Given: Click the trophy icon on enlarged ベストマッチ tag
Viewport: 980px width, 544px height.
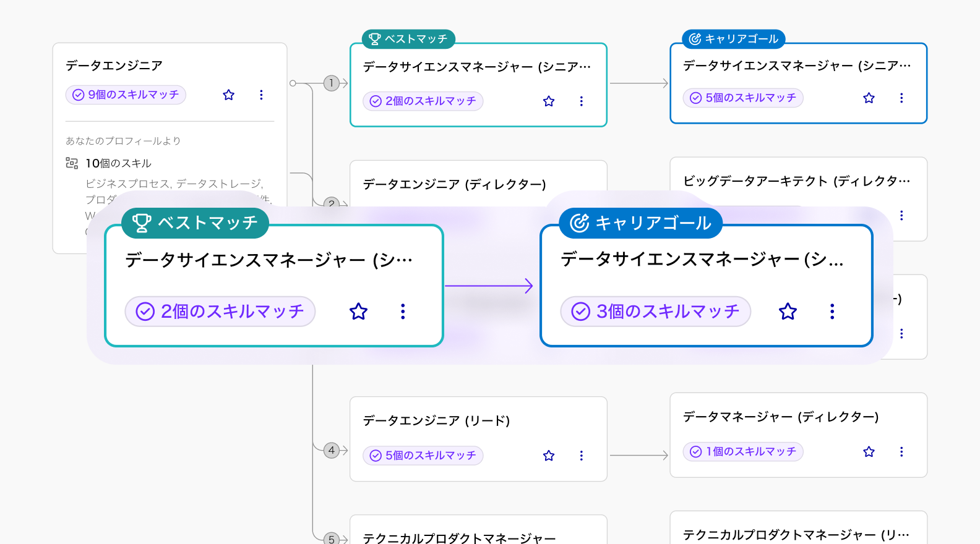Looking at the screenshot, I should click(142, 223).
